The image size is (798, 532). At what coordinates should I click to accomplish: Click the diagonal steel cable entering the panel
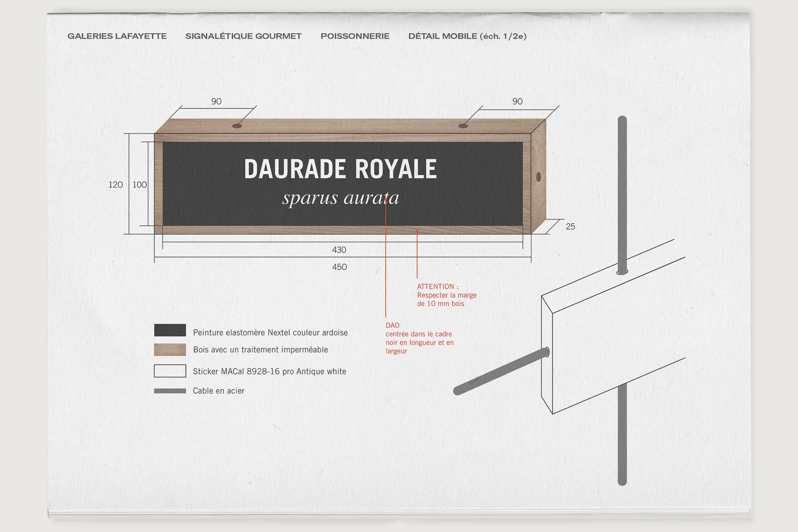(x=501, y=371)
